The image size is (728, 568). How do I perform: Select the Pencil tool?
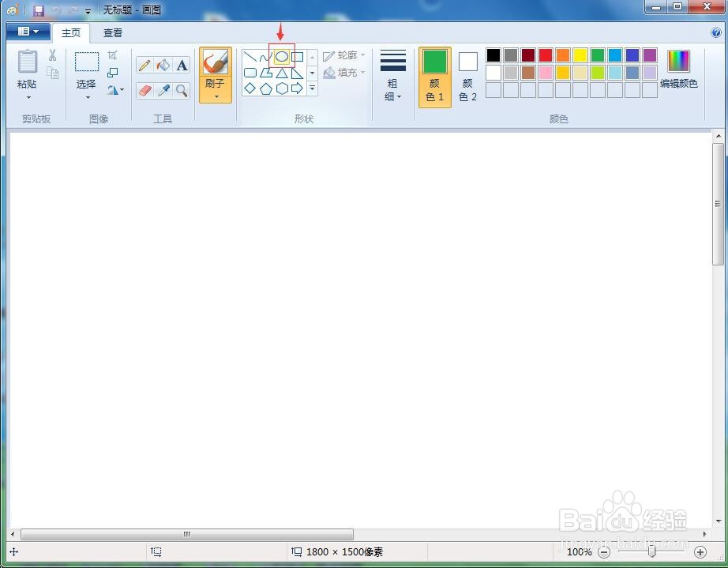coord(144,65)
